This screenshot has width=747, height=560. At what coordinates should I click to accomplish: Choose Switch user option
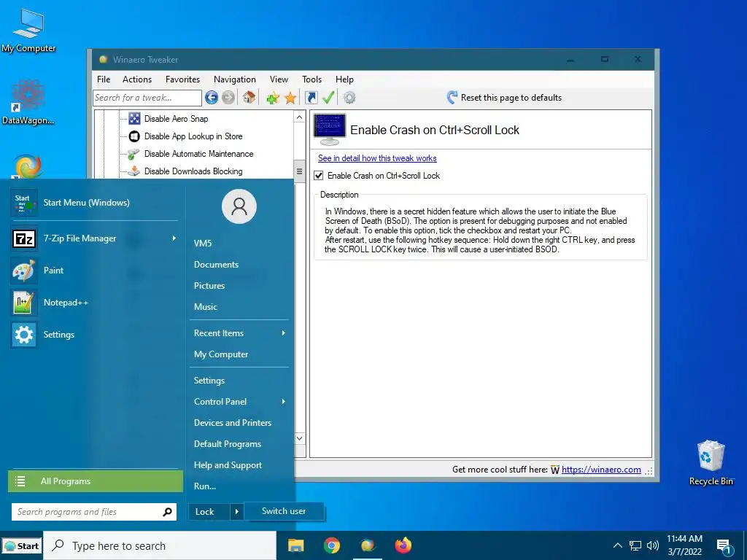284,511
